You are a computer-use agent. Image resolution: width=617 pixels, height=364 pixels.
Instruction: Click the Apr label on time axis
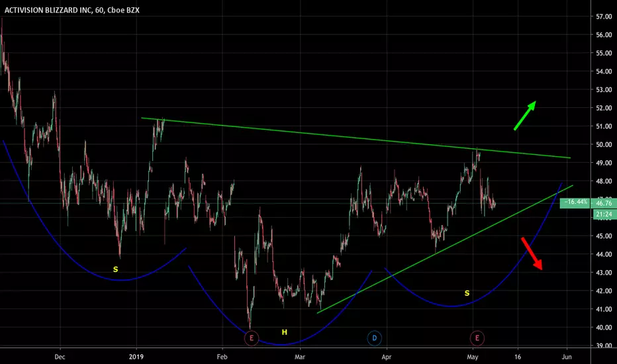[x=387, y=357]
